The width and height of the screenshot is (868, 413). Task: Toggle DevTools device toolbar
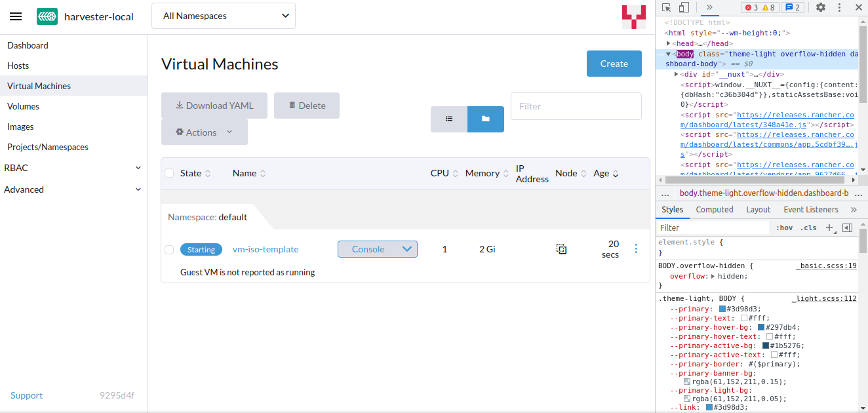pos(684,8)
